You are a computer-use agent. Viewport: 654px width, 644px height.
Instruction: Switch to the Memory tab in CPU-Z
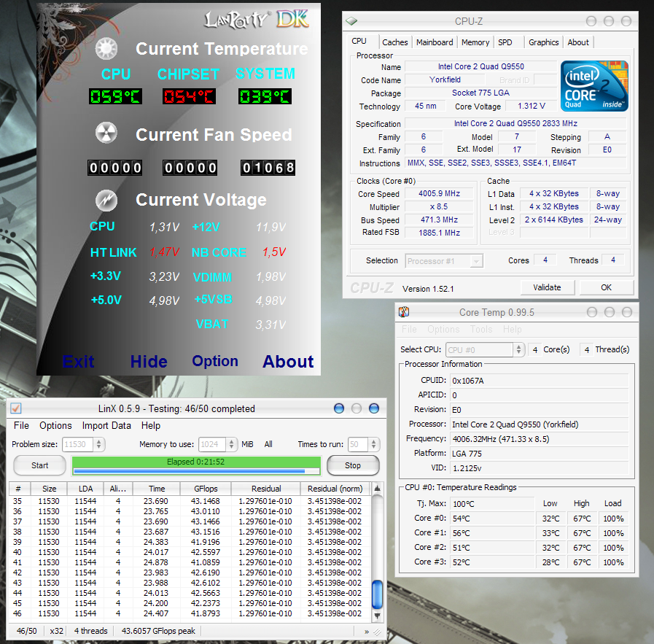click(475, 42)
